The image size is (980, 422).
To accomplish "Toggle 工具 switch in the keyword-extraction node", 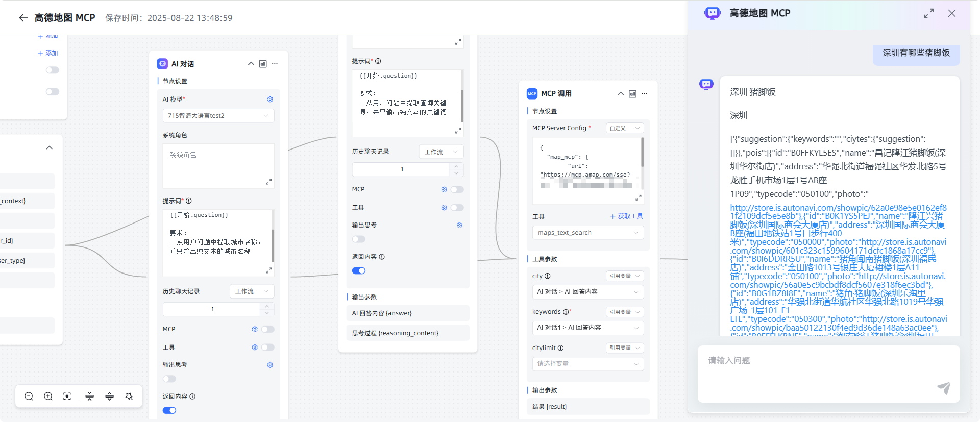I will 457,208.
